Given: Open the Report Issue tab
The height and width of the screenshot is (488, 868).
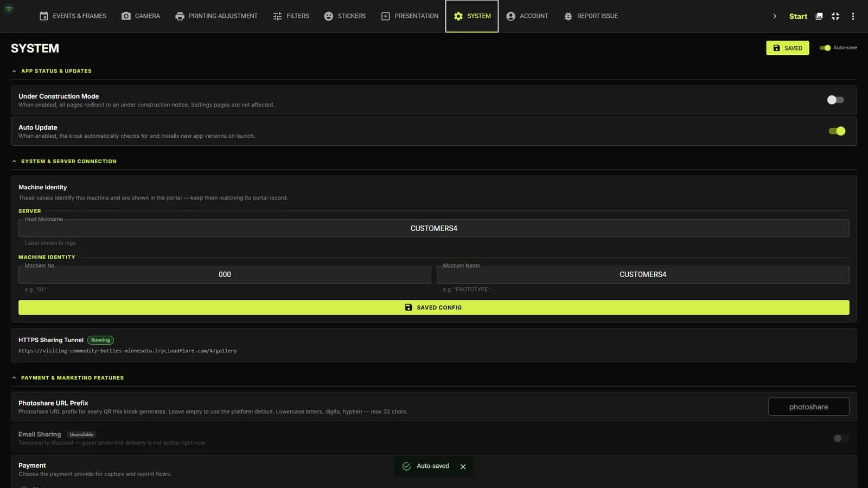Looking at the screenshot, I should (x=591, y=16).
